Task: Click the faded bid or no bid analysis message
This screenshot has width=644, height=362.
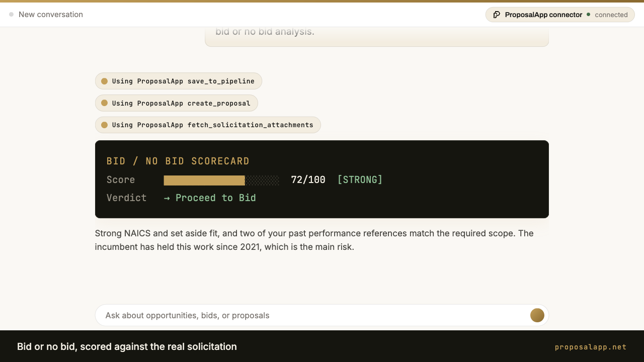Action: coord(376,36)
